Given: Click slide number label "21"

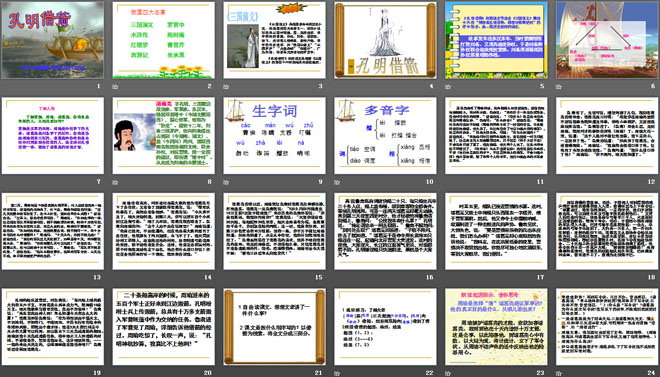Looking at the screenshot, I should pyautogui.click(x=319, y=372).
